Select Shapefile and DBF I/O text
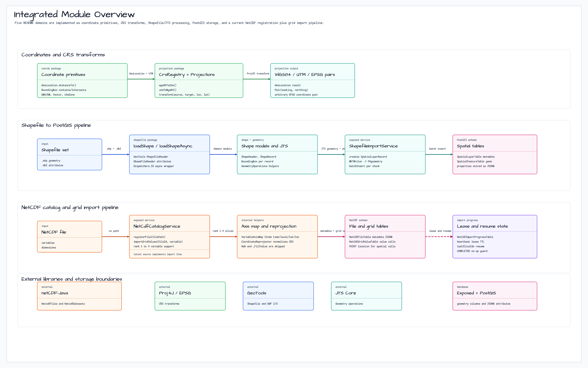Viewport: 588px width, 368px height. point(262,304)
